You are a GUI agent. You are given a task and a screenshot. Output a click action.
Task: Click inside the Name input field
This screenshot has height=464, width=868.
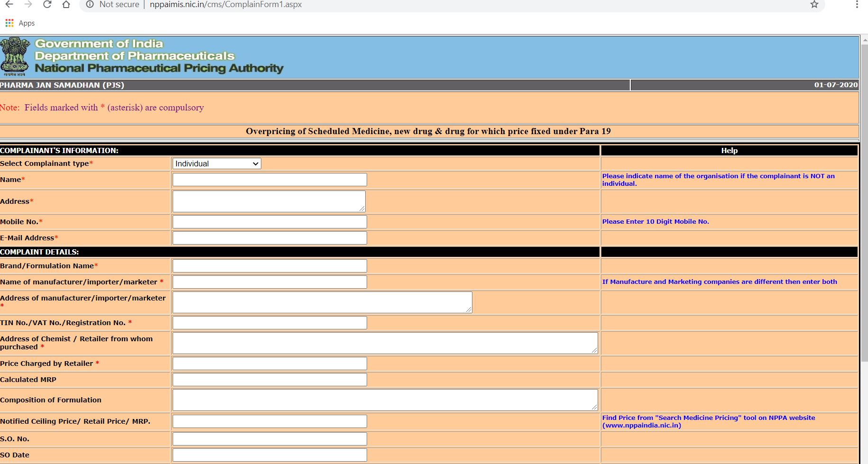pyautogui.click(x=269, y=180)
